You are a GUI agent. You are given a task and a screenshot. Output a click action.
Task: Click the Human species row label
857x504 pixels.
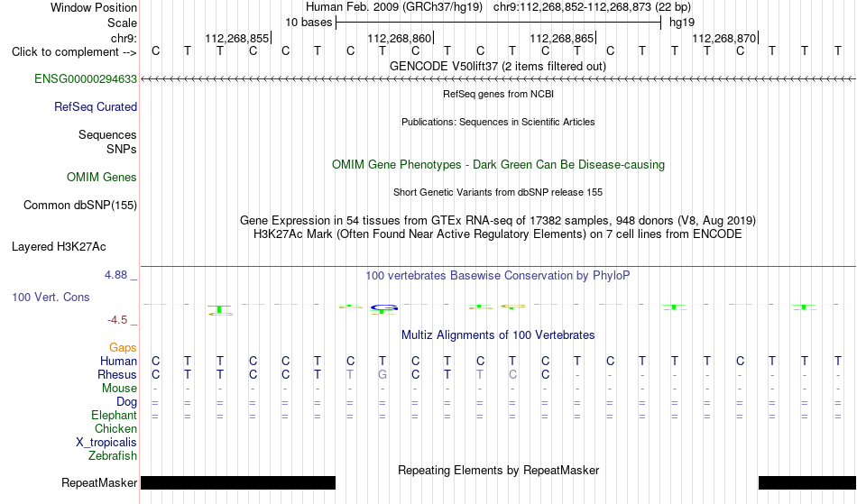[118, 362]
